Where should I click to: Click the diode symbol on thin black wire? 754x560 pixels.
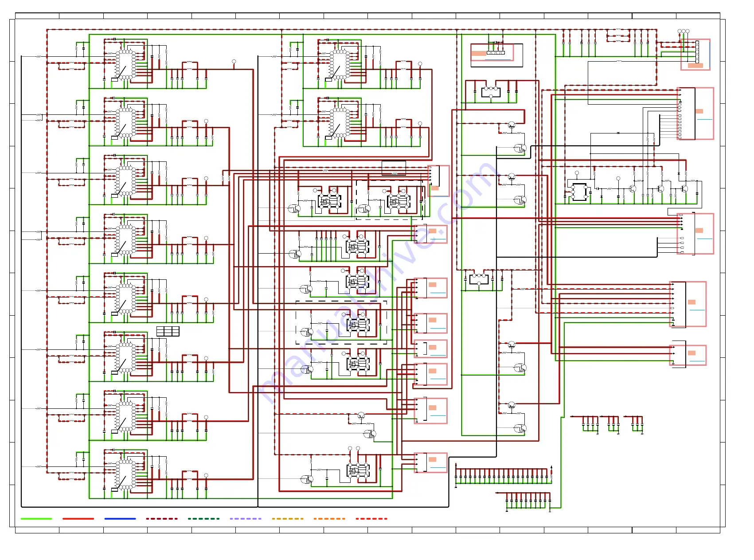pos(618,133)
